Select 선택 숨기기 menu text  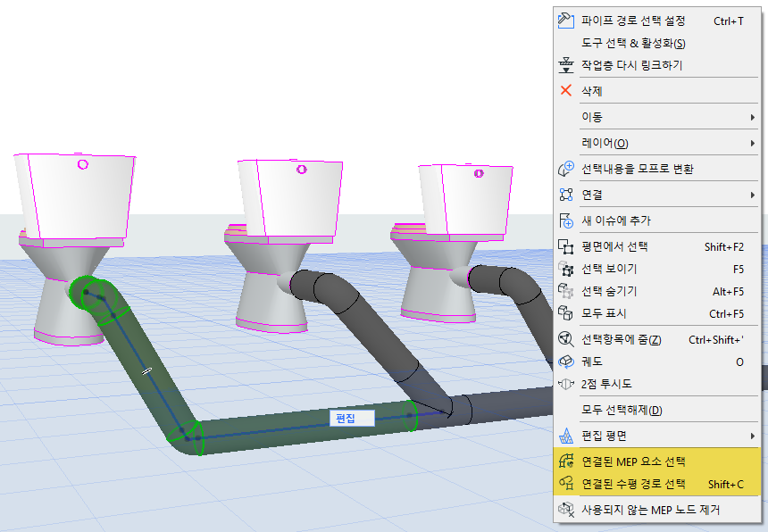click(x=609, y=291)
